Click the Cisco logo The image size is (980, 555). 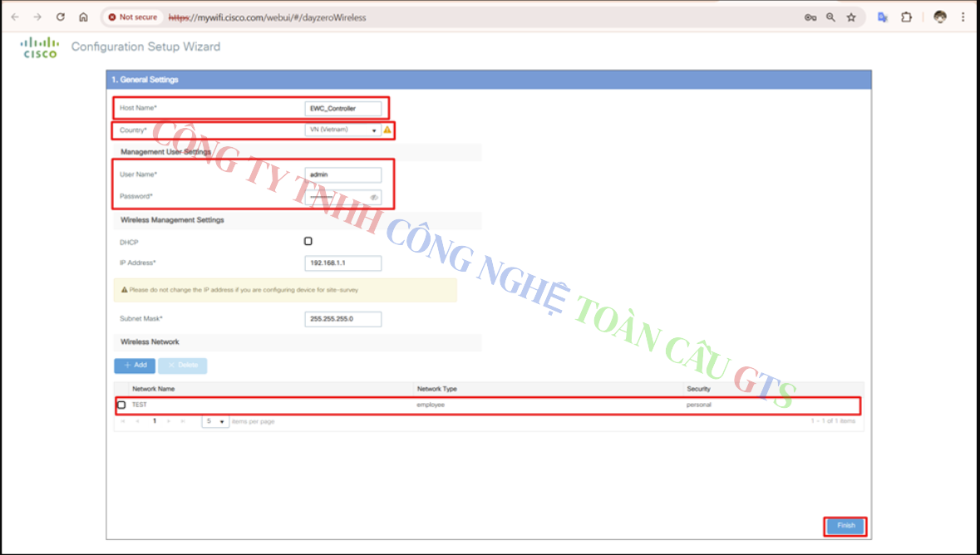coord(40,47)
